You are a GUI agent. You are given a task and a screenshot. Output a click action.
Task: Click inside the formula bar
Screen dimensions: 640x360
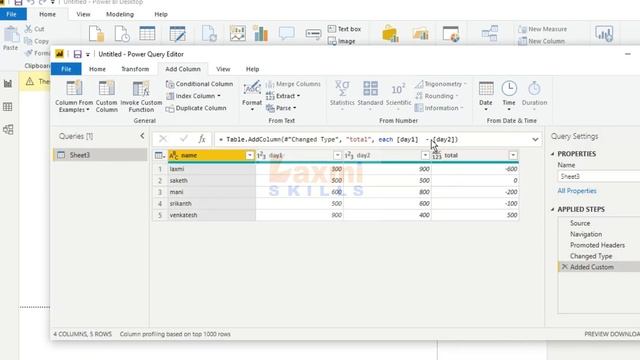(x=371, y=140)
